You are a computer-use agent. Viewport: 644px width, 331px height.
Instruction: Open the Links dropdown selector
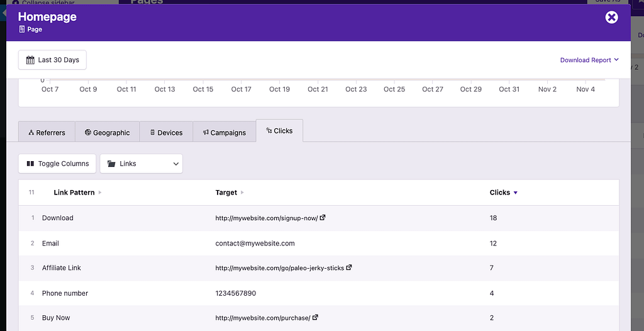(142, 164)
